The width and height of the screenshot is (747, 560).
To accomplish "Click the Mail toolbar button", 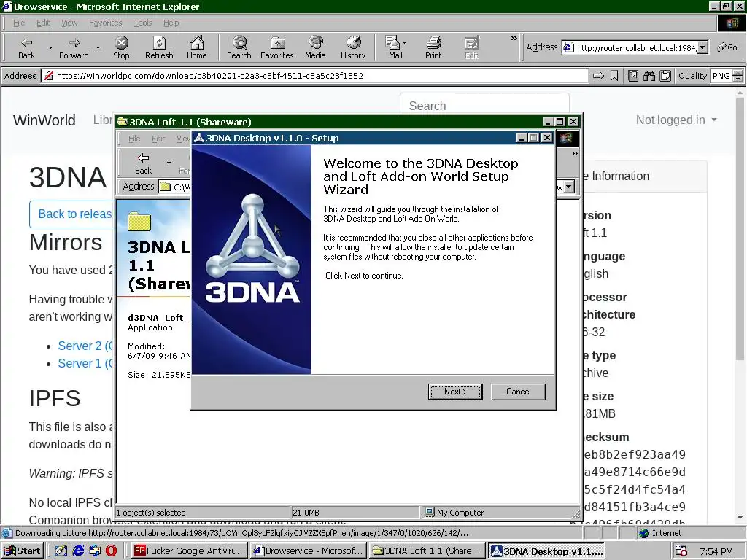I will [x=392, y=47].
